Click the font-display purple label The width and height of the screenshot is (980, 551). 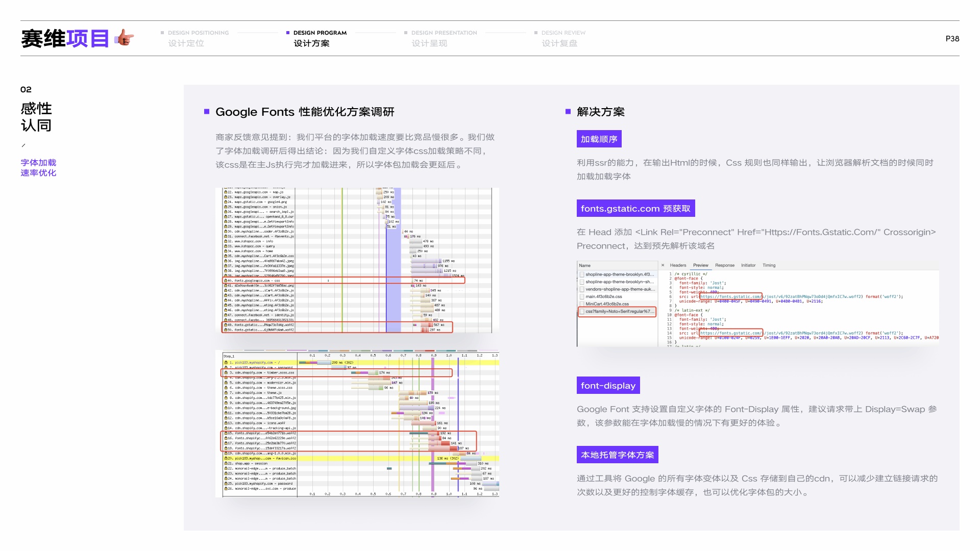tap(608, 386)
